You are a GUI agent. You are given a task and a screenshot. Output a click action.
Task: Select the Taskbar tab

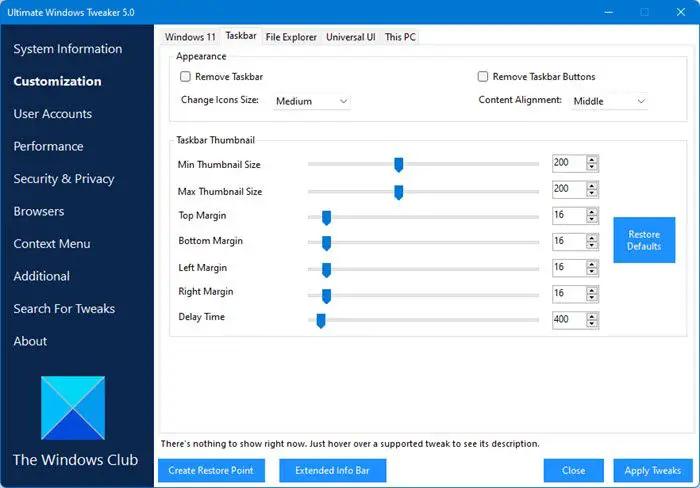(x=241, y=36)
